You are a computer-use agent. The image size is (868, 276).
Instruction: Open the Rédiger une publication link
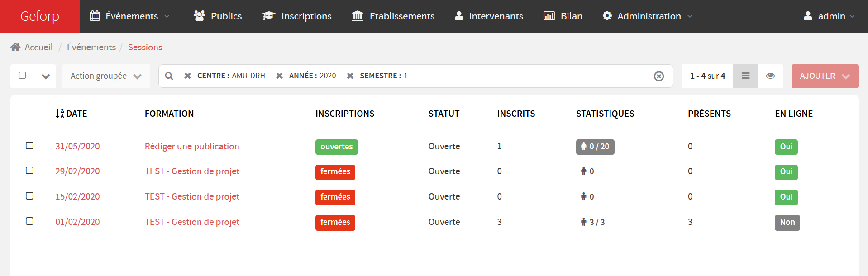pos(192,146)
